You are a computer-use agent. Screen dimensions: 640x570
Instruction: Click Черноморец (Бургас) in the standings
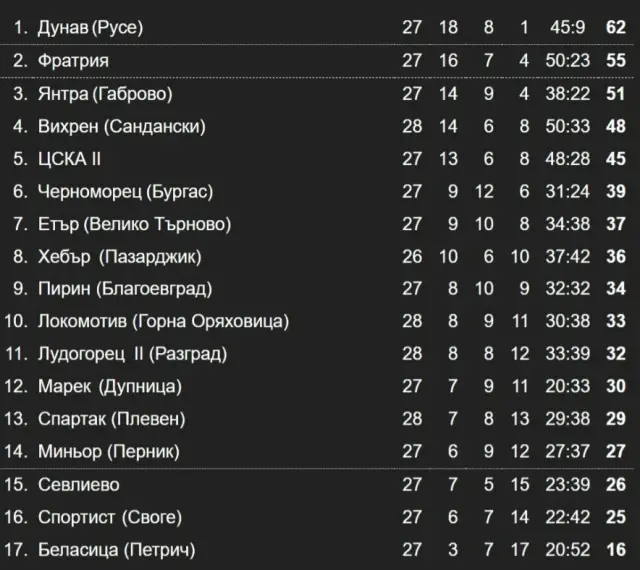coord(126,191)
